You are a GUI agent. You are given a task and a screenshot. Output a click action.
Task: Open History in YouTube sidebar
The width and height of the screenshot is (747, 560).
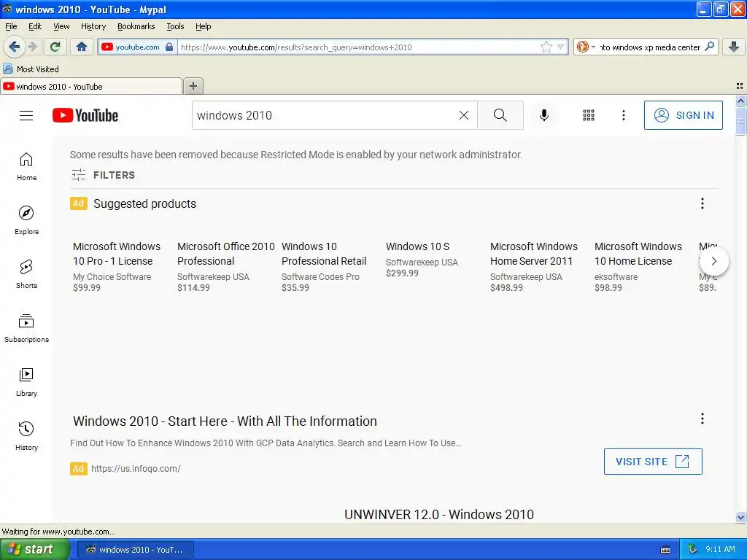(x=26, y=436)
